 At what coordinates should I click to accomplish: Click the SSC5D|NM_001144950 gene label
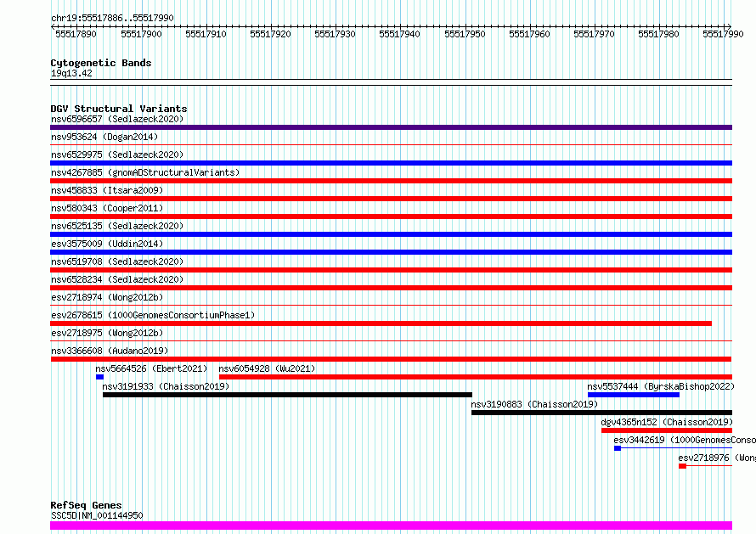click(x=97, y=515)
